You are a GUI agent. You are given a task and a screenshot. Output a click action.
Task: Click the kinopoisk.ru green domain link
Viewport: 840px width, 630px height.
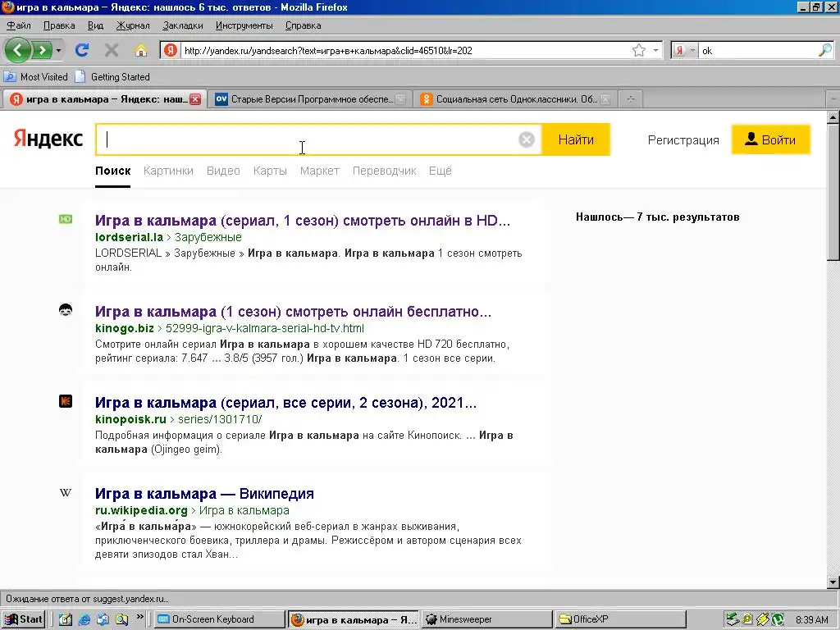130,419
